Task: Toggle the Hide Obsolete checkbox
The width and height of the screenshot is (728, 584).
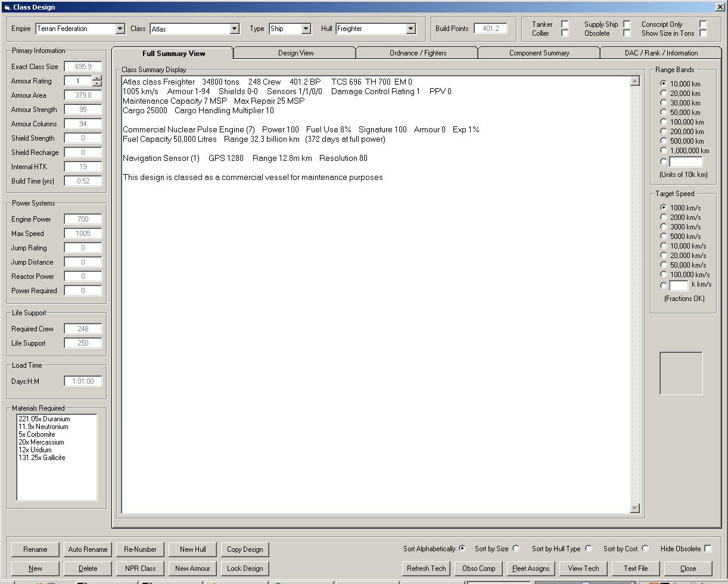Action: (x=708, y=549)
